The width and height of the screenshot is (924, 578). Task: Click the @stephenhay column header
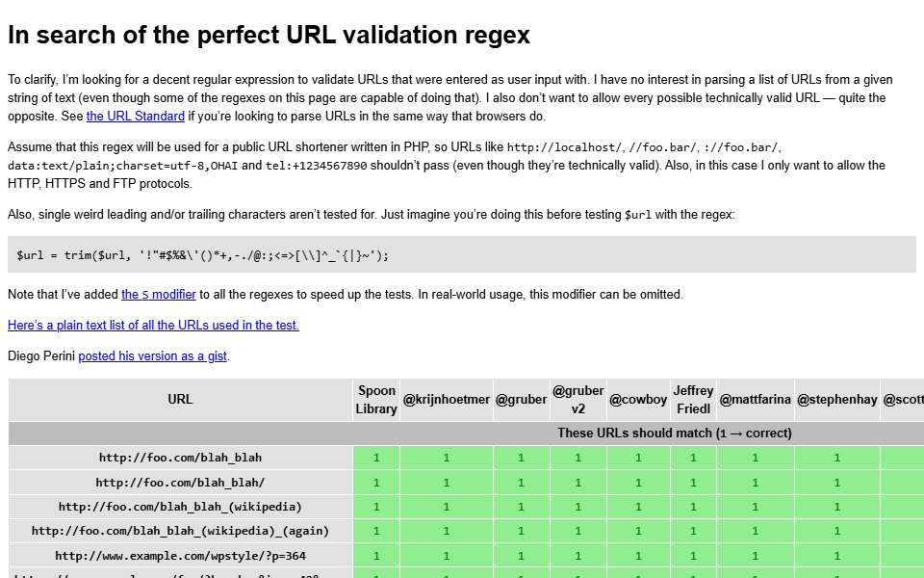point(836,400)
